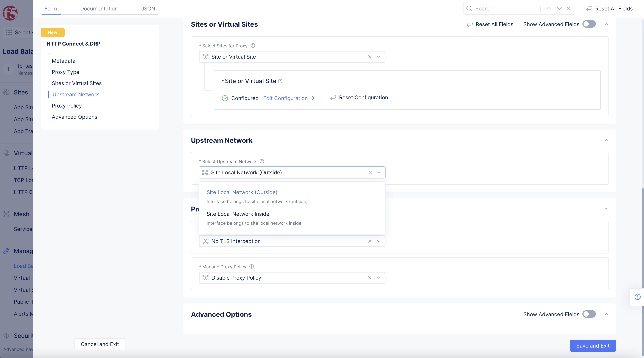The height and width of the screenshot is (358, 644).
Task: Expand the Site or Virtual Site dropdown
Action: (379, 57)
